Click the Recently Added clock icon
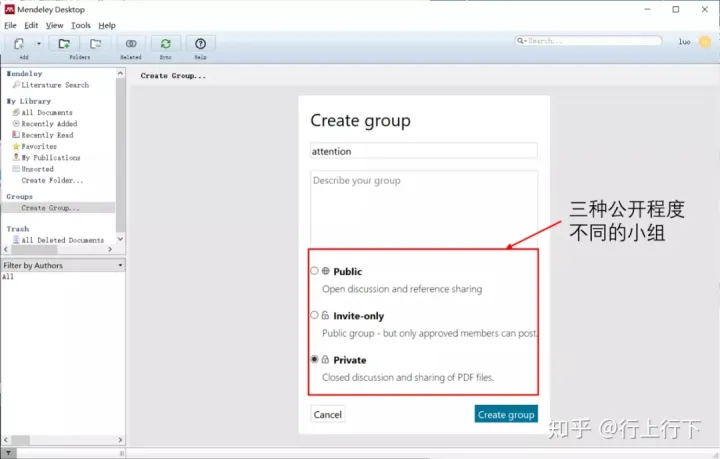The width and height of the screenshot is (720, 459). tap(16, 123)
